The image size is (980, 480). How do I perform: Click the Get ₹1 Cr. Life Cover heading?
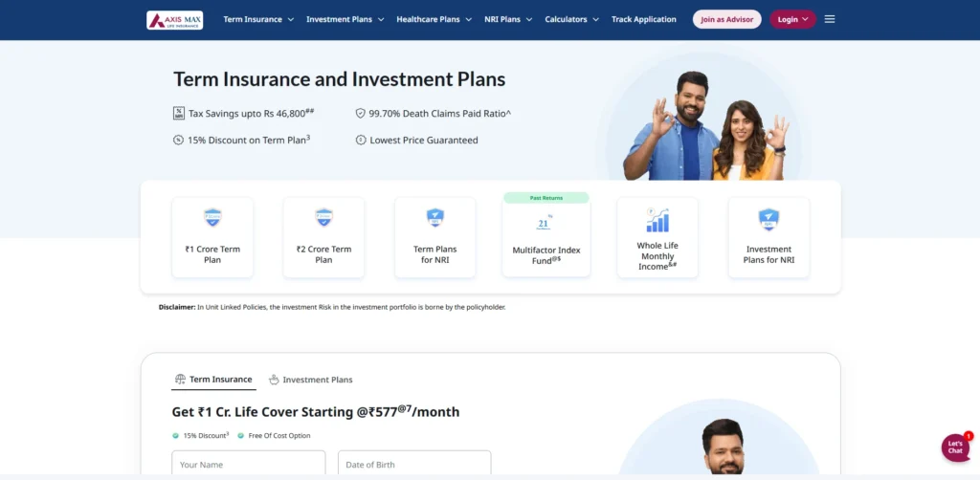click(316, 411)
